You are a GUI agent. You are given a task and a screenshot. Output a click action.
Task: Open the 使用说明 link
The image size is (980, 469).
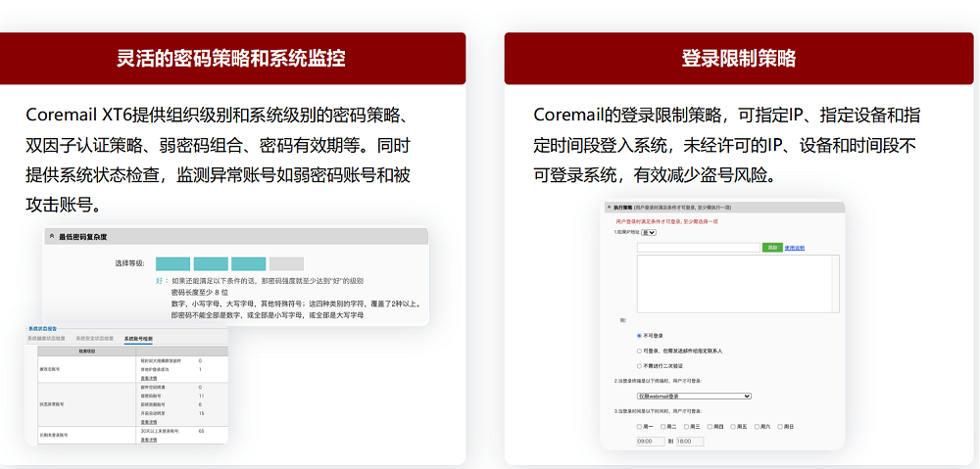click(795, 248)
